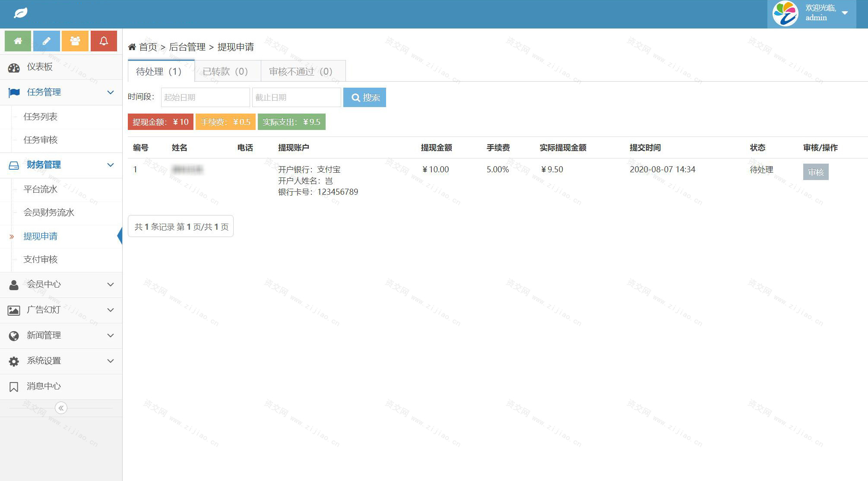Collapse sidebar with double-arrow button
The width and height of the screenshot is (868, 481).
pyautogui.click(x=61, y=408)
